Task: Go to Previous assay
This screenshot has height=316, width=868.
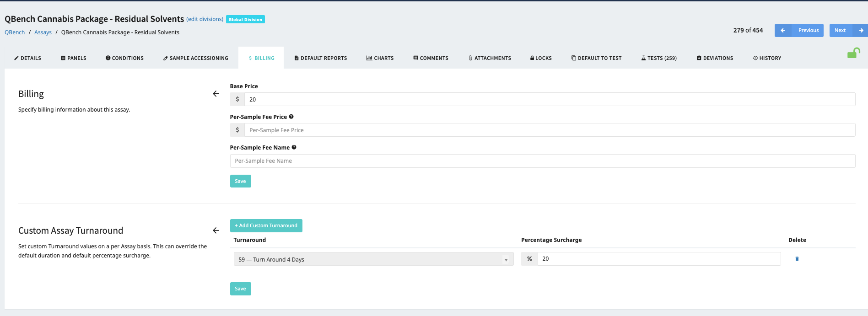Action: click(x=799, y=30)
